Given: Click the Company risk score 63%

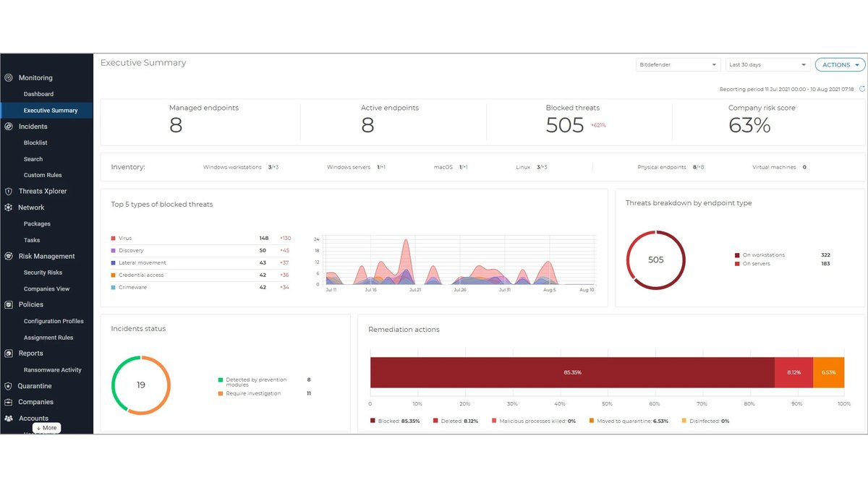Looking at the screenshot, I should coord(749,125).
